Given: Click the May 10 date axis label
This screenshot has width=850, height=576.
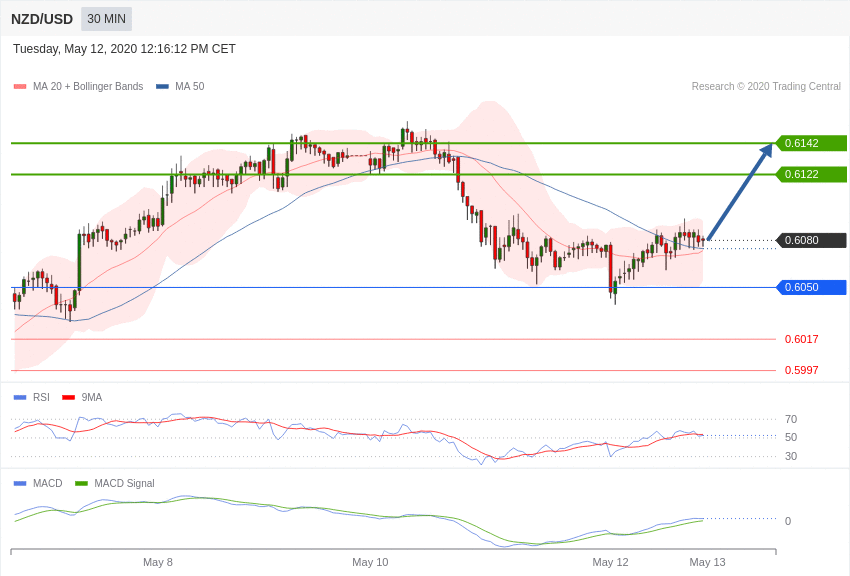Looking at the screenshot, I should tap(370, 562).
